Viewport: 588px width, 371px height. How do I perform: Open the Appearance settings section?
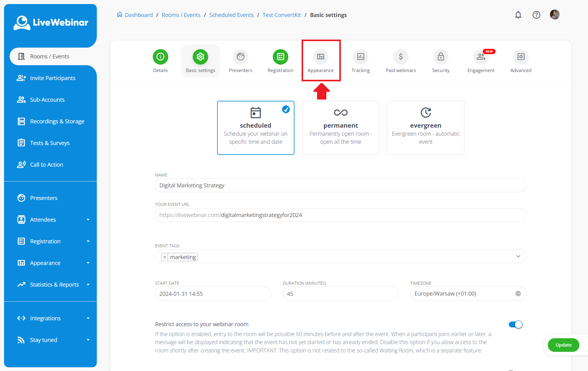click(x=321, y=60)
